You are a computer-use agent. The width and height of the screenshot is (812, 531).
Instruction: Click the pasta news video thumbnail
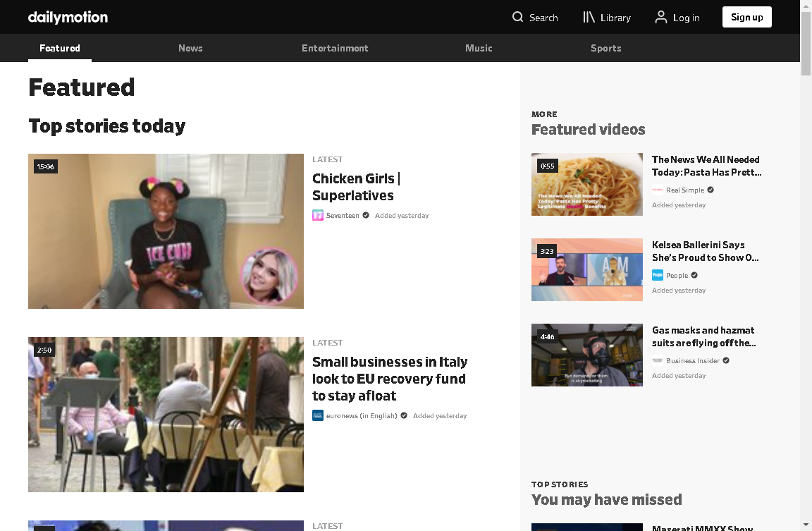coord(587,184)
